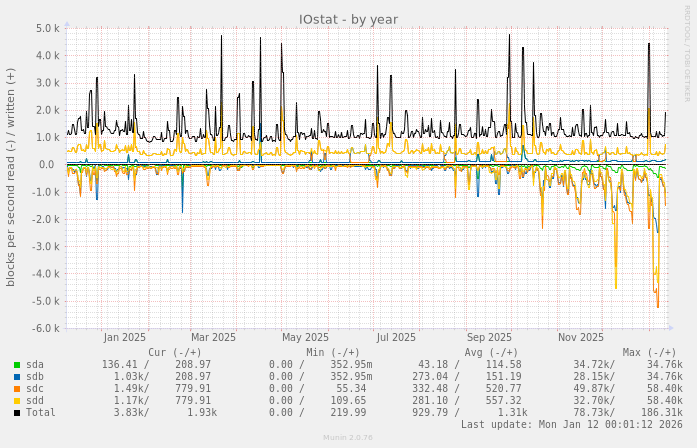
Task: Click the orange sdc legend swatch
Action: [x=17, y=388]
